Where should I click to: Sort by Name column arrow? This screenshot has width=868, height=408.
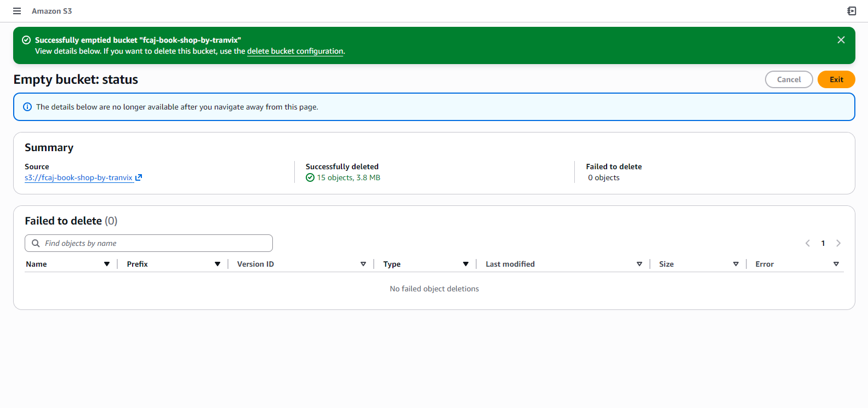(107, 264)
